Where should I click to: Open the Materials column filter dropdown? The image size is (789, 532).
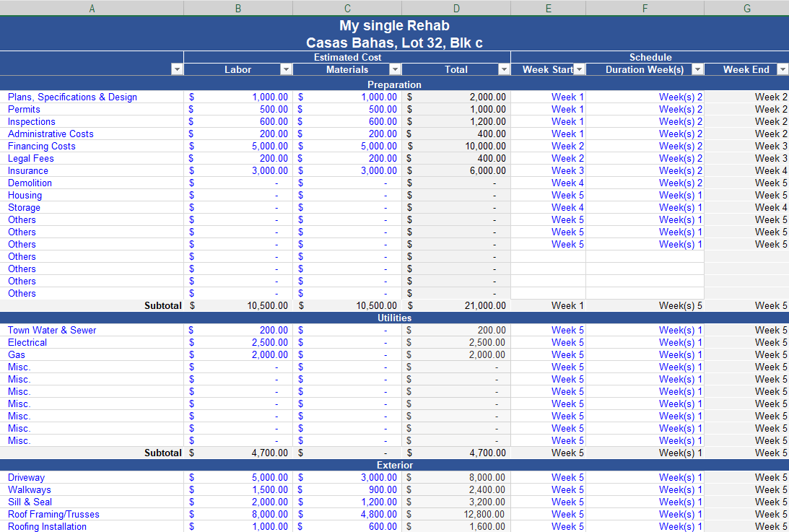click(395, 69)
